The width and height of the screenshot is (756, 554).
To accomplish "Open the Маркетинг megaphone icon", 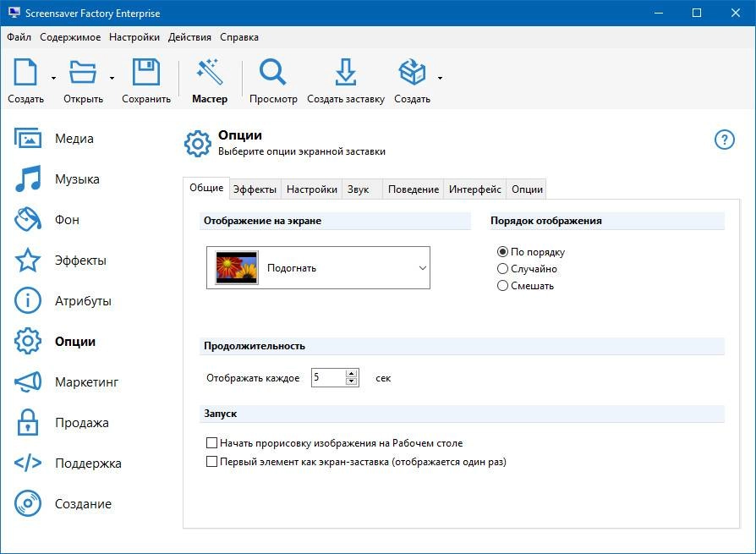I will pos(27,381).
